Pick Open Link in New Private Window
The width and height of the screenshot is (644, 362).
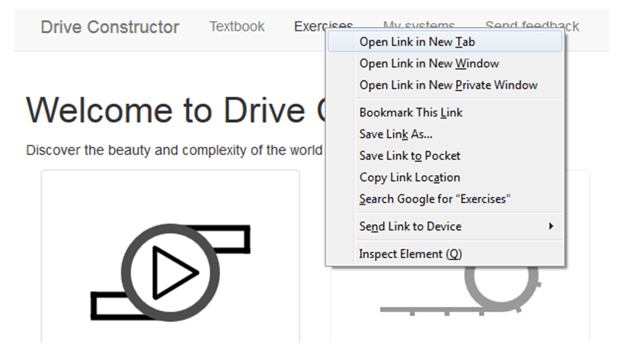[448, 85]
